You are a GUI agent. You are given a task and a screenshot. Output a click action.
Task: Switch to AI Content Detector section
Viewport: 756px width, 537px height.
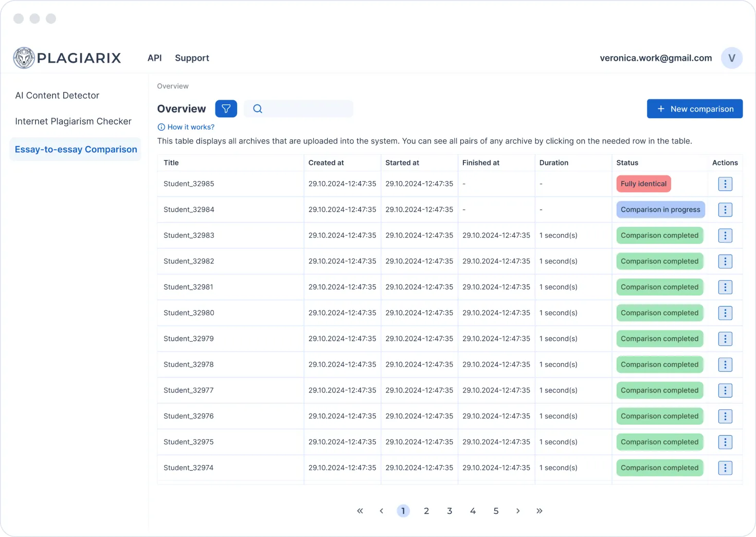57,95
